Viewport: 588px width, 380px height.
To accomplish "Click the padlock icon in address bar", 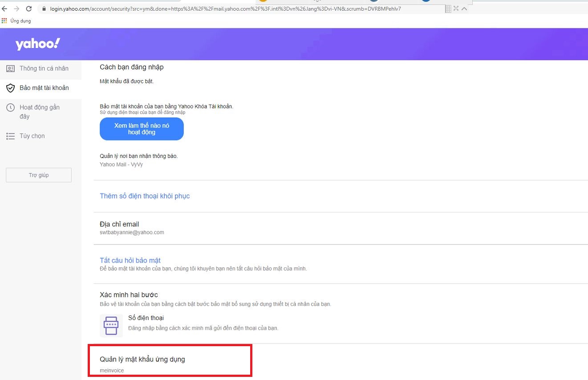I will click(x=44, y=8).
